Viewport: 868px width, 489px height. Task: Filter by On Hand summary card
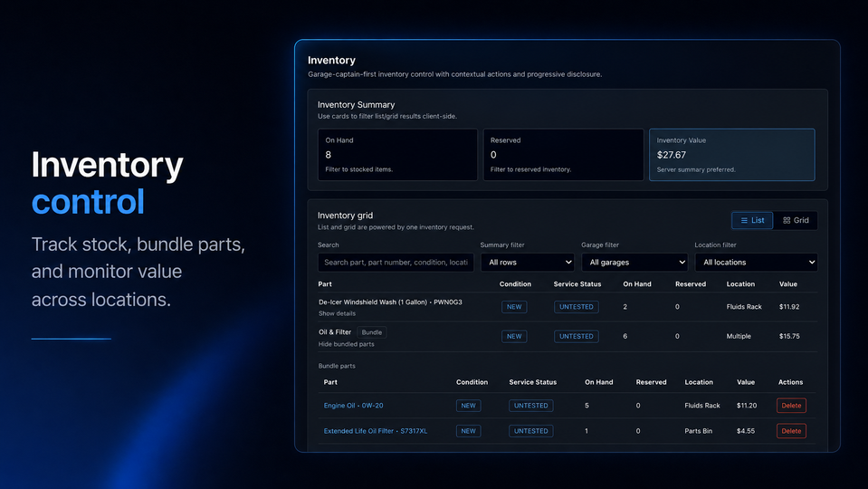[x=397, y=155]
